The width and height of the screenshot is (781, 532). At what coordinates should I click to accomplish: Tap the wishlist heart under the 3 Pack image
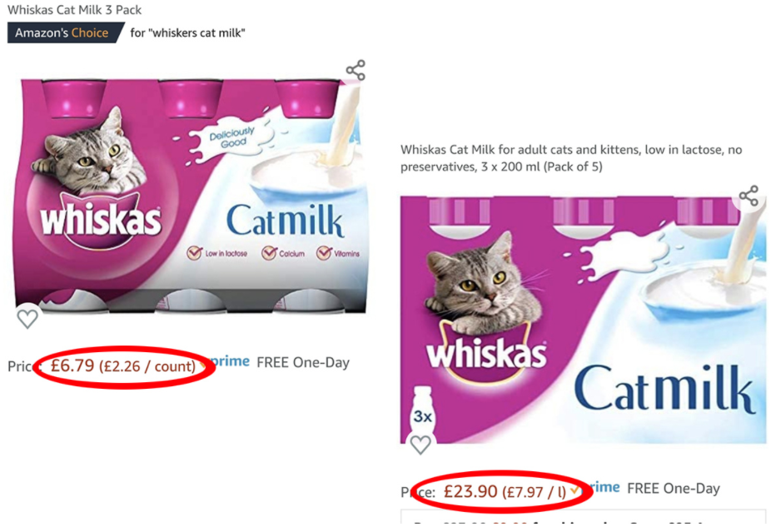pyautogui.click(x=27, y=318)
